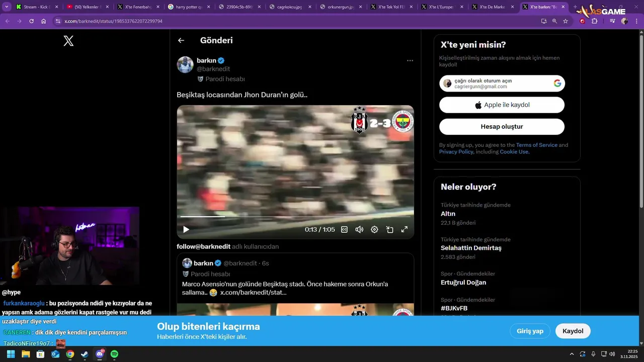This screenshot has height=362, width=644.
Task: Enable picture-in-picture on the video
Action: (x=389, y=229)
